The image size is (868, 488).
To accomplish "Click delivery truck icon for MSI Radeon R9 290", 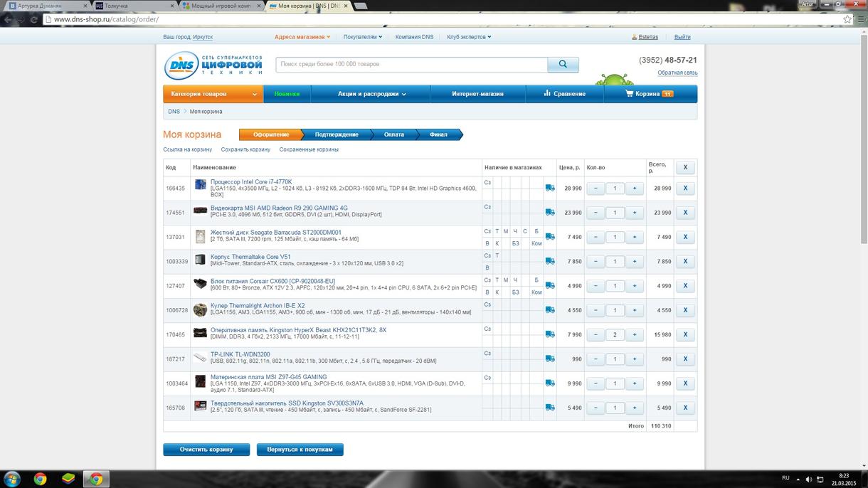I will [x=550, y=212].
